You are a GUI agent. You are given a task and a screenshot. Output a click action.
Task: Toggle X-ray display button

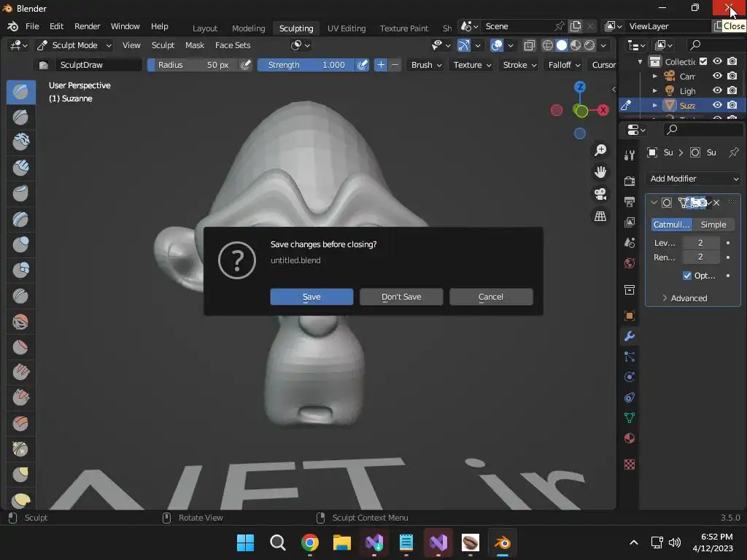point(529,45)
